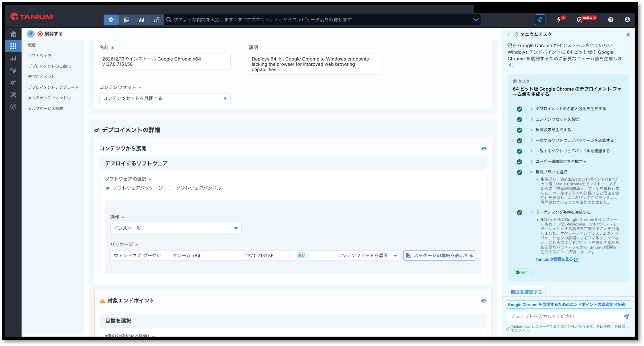Open the help question mark icon
This screenshot has width=644, height=346.
tap(611, 19)
